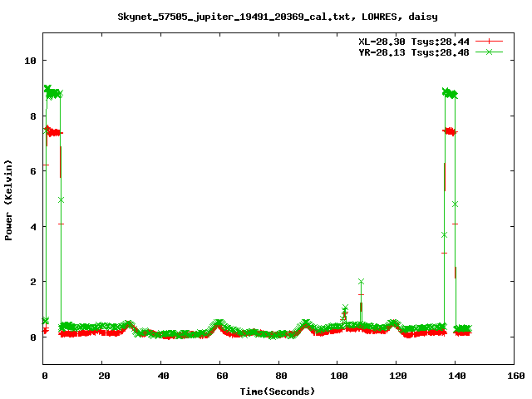
Task: Click the red XL legend line sample
Action: 489,42
